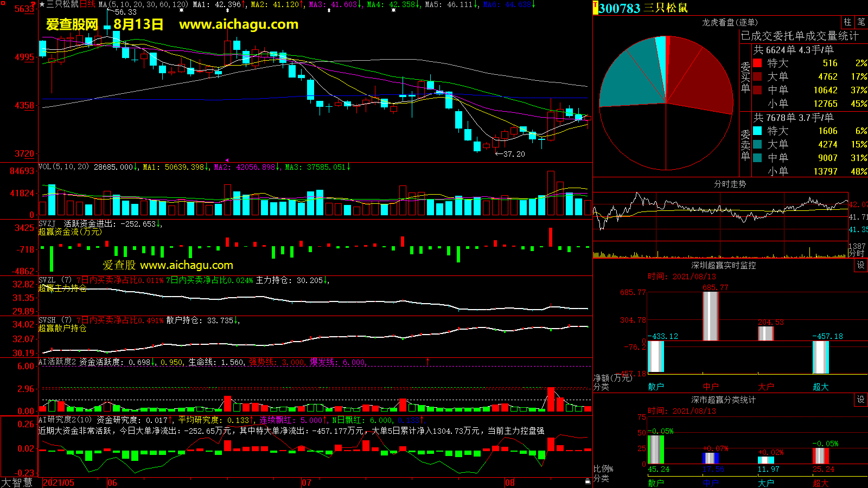Screen dimensions: 868x488
Task: Click the lock icon at chart bottom-right
Action: tap(588, 481)
